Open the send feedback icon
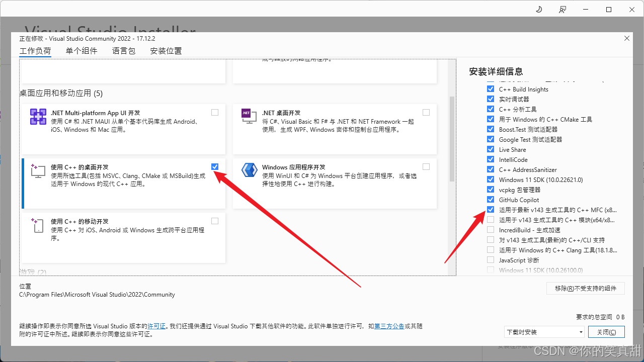This screenshot has width=644, height=362. (562, 9)
